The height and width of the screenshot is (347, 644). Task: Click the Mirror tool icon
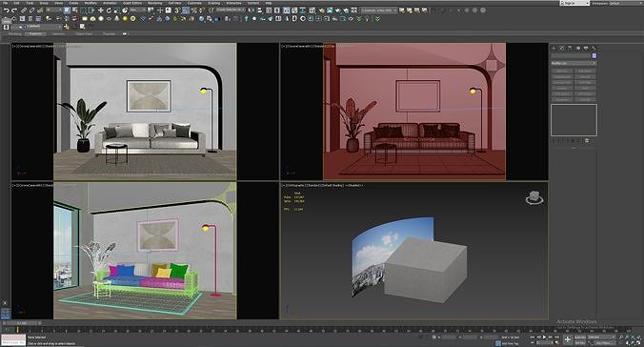tap(252, 10)
